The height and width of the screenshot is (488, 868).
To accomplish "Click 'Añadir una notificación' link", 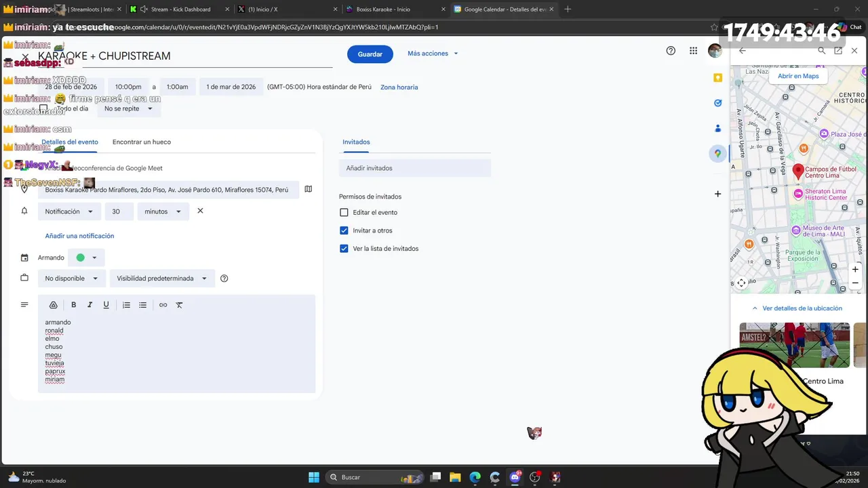I will point(79,236).
